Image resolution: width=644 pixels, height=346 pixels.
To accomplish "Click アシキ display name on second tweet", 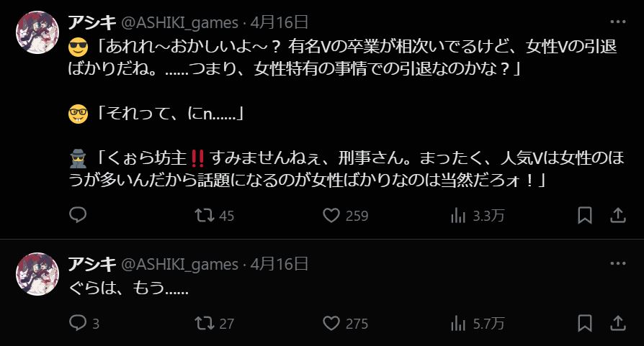I will 92,263.
